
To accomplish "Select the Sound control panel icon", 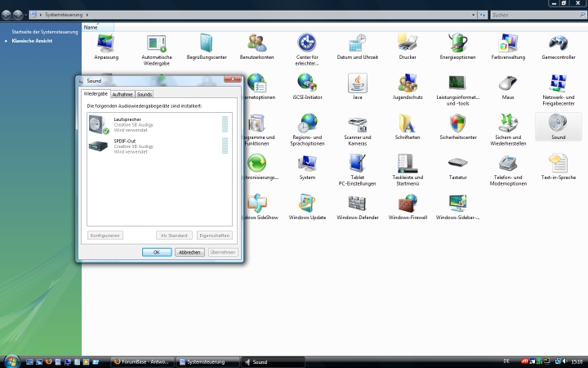I will coord(559,127).
